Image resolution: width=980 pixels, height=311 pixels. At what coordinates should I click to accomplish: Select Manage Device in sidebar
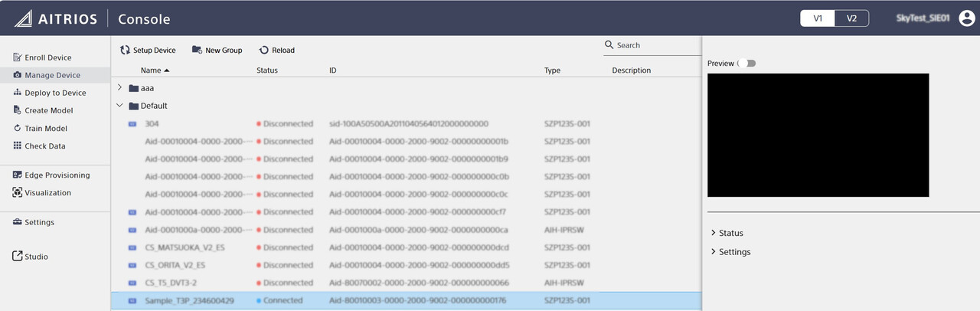(x=55, y=75)
